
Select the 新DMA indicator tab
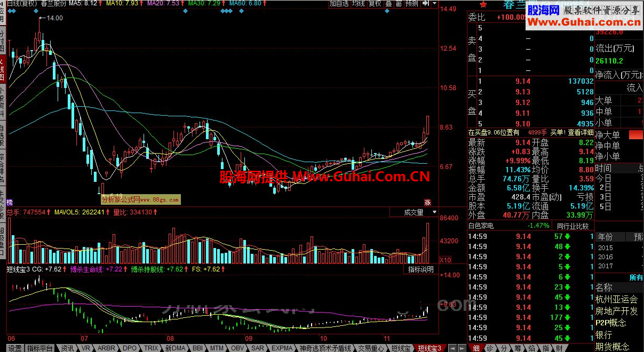coord(175,348)
